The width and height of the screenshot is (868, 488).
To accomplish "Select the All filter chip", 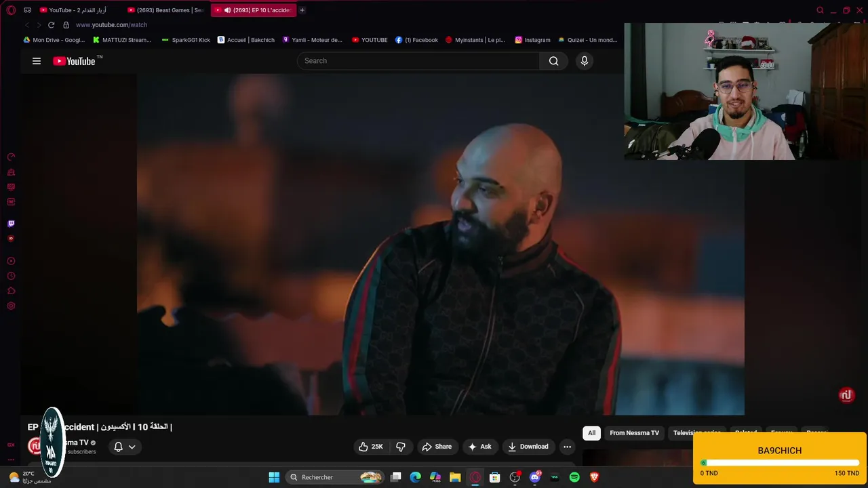I will pos(591,433).
